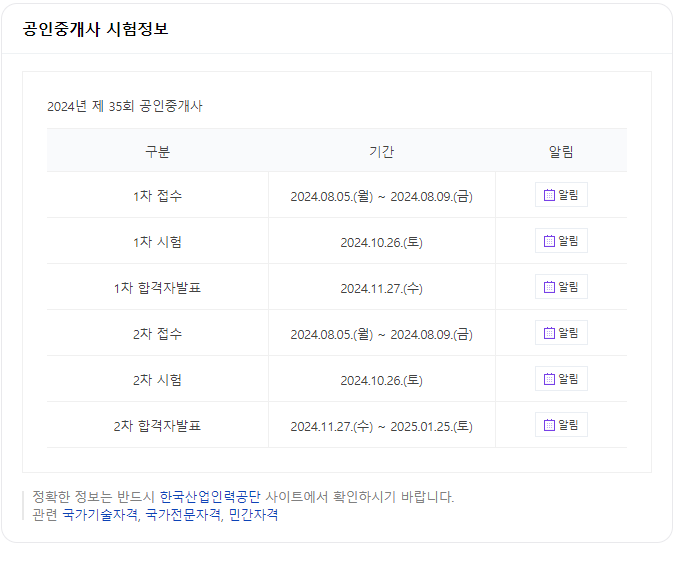The image size is (677, 569).
Task: Set the 알림 alert for 2차 접수
Action: point(561,333)
